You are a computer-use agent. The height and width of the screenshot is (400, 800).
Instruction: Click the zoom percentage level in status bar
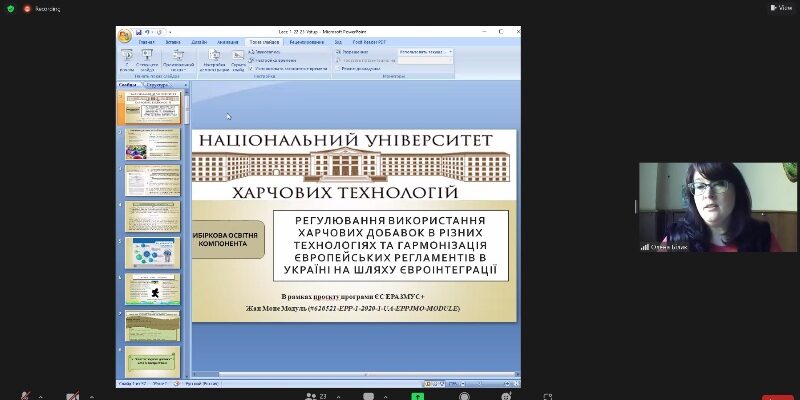click(452, 384)
